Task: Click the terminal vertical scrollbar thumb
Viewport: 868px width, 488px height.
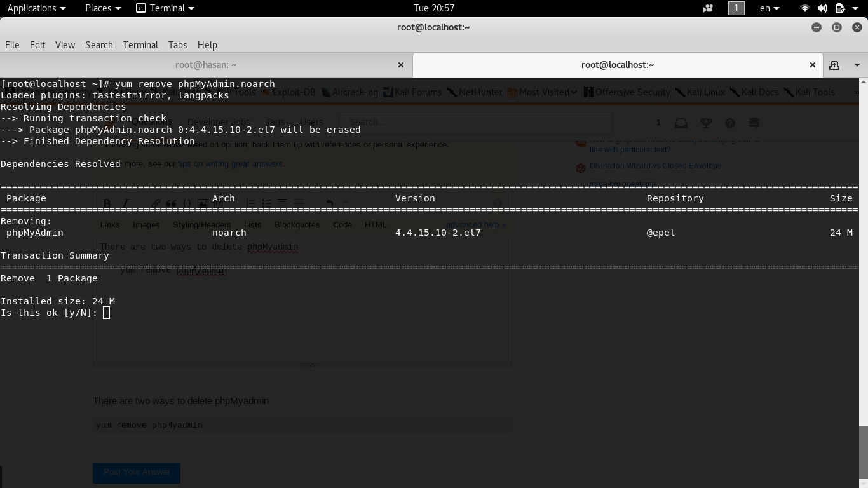Action: click(x=863, y=455)
